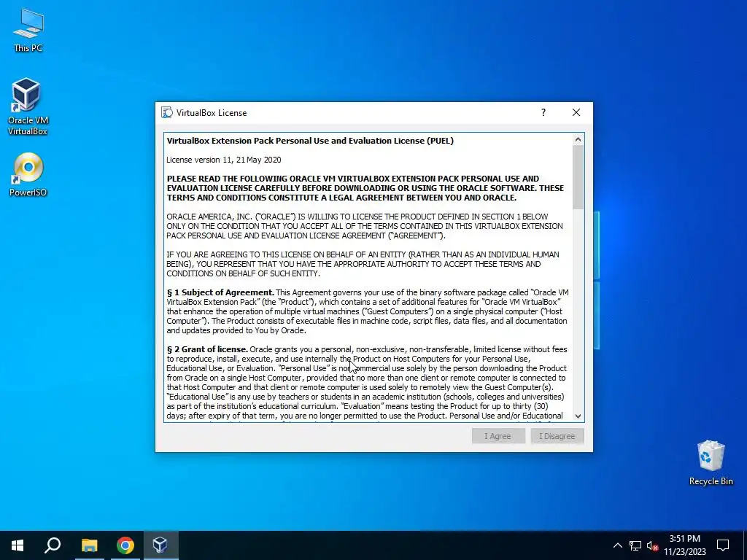The image size is (747, 560).
Task: Click '§ 1 Subject of Agreement.' heading
Action: [x=220, y=292]
